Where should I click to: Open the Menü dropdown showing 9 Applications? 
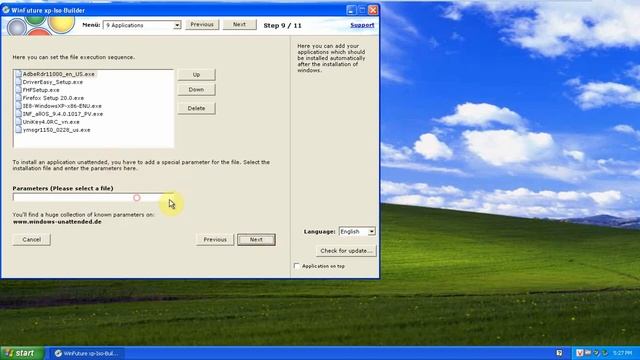(x=142, y=25)
